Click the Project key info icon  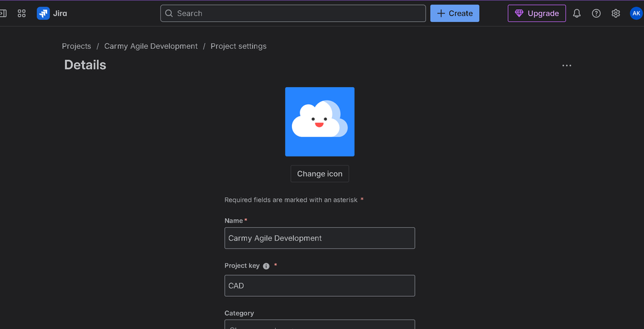tap(266, 267)
